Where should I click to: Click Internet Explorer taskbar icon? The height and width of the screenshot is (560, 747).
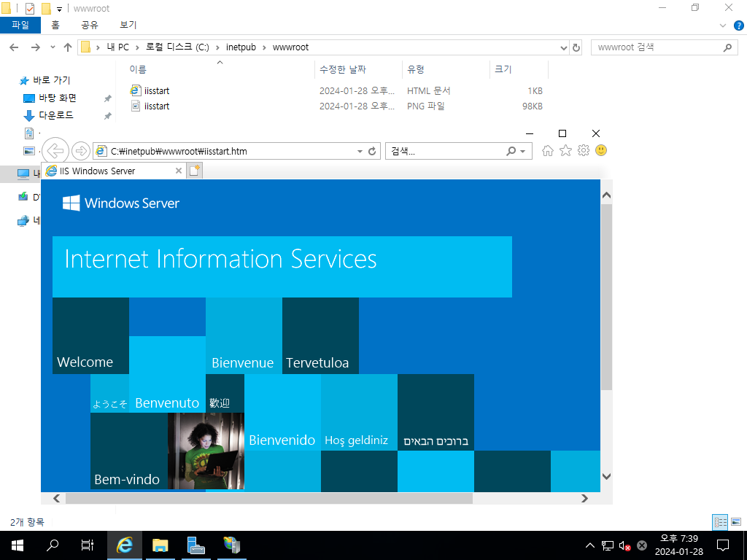pos(124,545)
